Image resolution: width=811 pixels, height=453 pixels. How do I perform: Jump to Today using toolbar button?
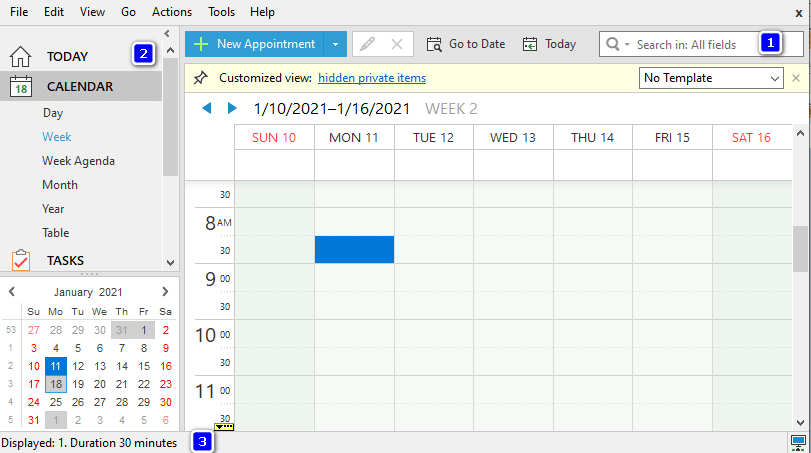[549, 44]
